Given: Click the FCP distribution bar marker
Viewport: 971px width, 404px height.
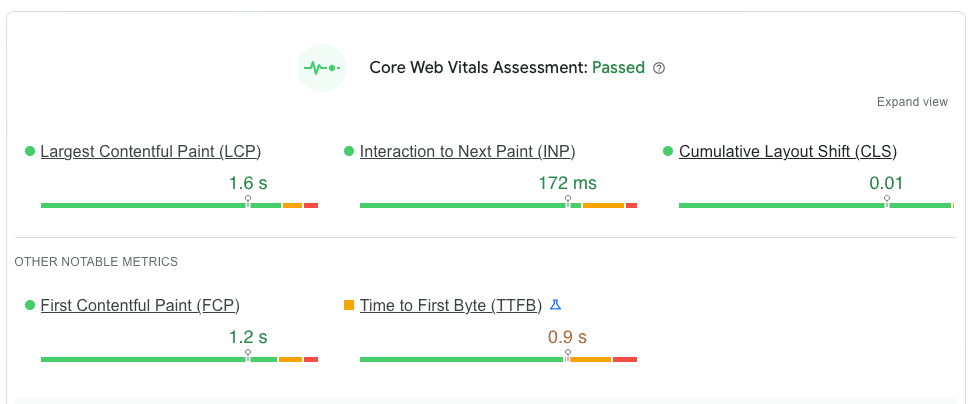Looking at the screenshot, I should pos(248,354).
